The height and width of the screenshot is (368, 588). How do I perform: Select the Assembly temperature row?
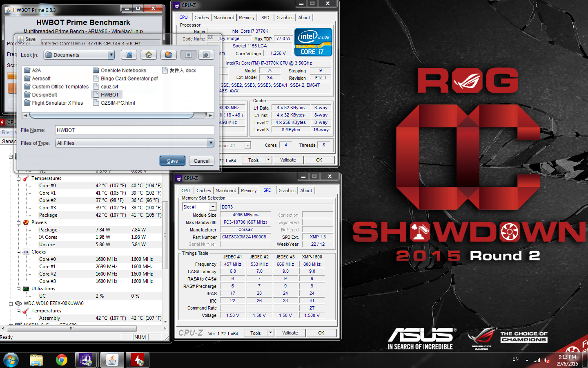click(x=100, y=318)
